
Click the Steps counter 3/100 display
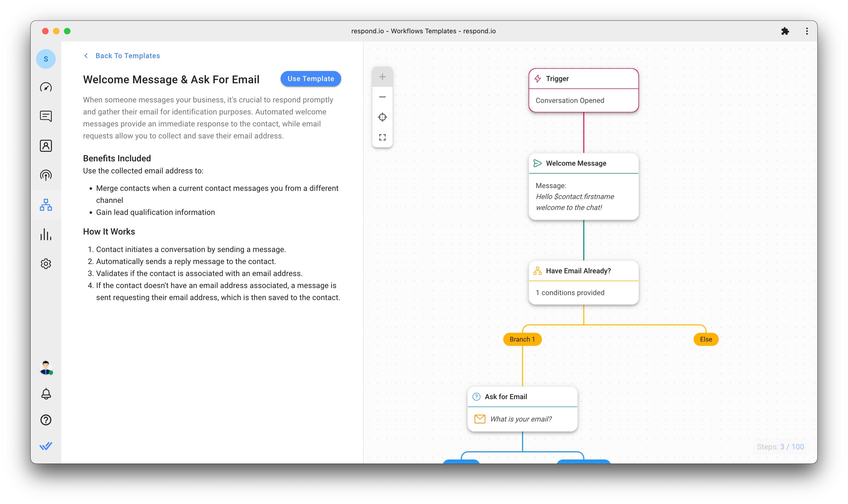780,446
